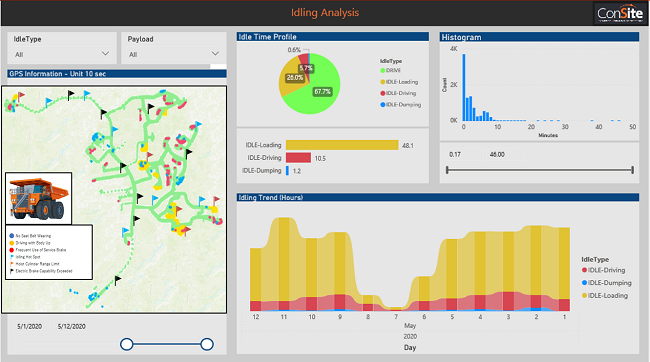Image resolution: width=650 pixels, height=362 pixels.
Task: Click 'GPS Information - Unit 10 sec' header
Action: point(117,74)
